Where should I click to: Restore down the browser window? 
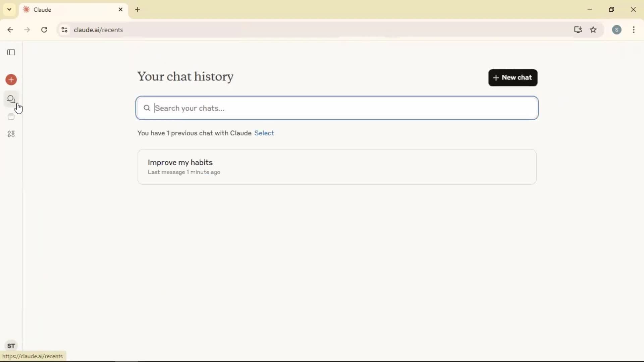click(x=612, y=9)
